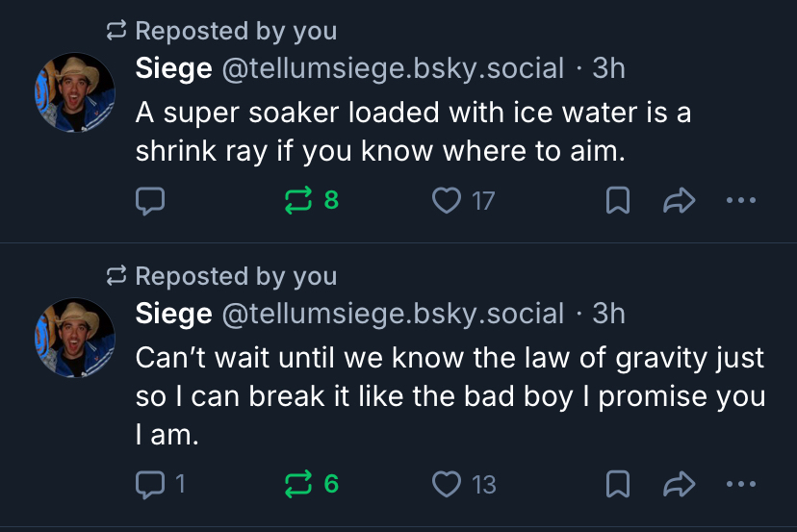This screenshot has height=532, width=797.
Task: Share the super soaker post
Action: click(679, 200)
